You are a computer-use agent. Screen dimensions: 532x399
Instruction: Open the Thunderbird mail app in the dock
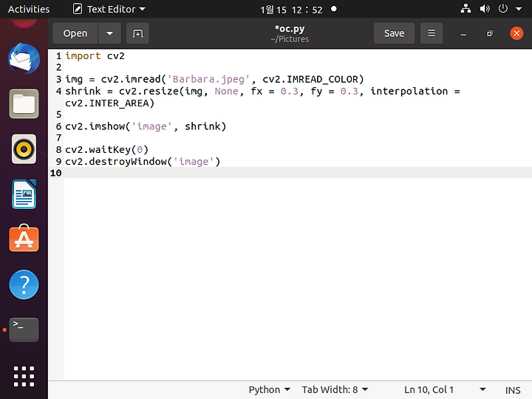(x=24, y=58)
